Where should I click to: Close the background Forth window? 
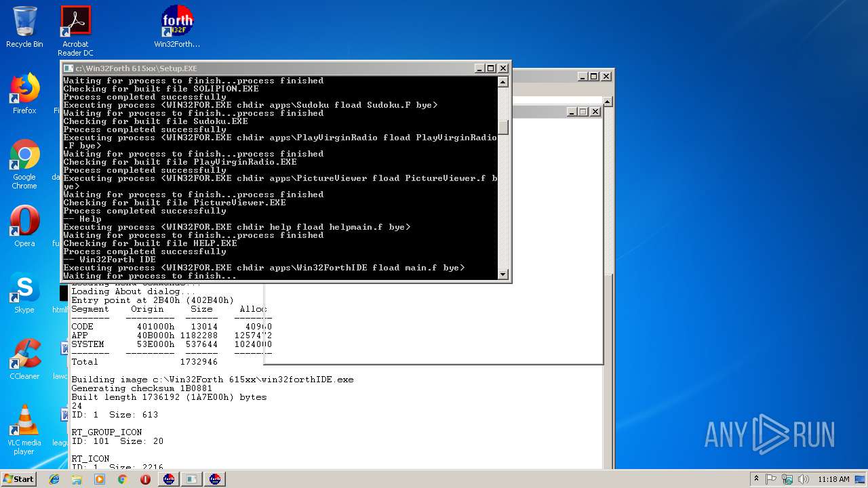[x=606, y=77]
